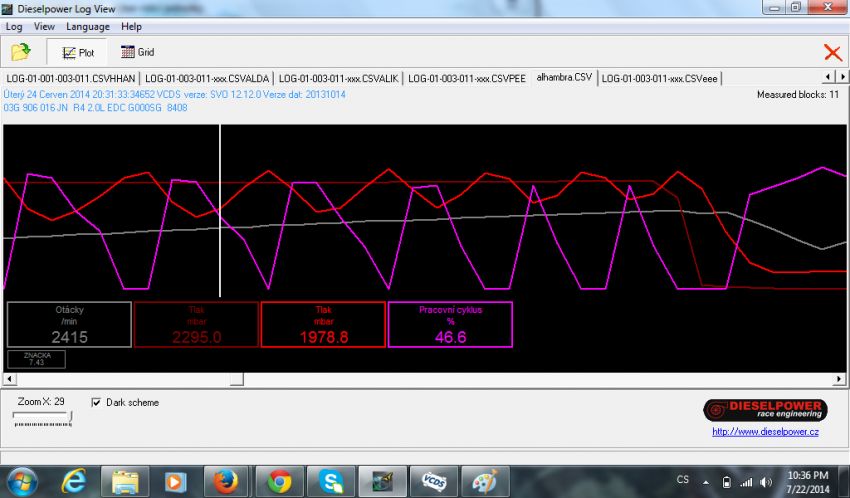850x498 pixels.
Task: Uncheck the Dark scheme checkbox
Action: click(96, 403)
